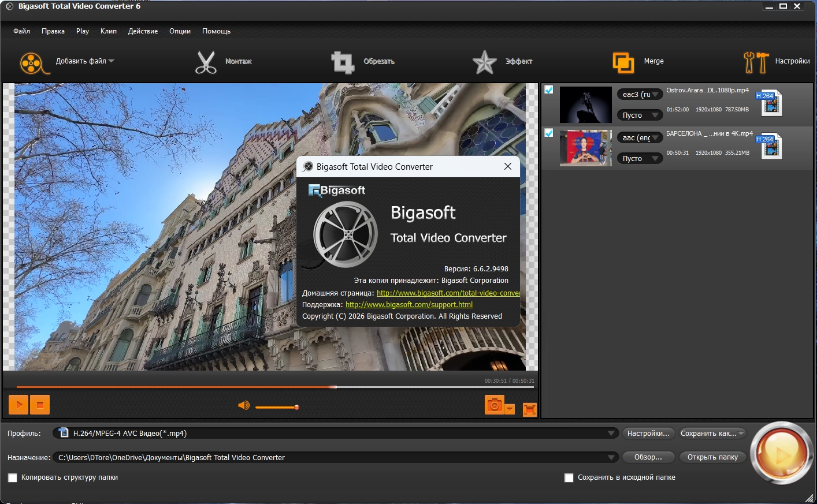Click the Copyright (C) 2026 Bigasoft line
The image size is (817, 504).
(402, 316)
